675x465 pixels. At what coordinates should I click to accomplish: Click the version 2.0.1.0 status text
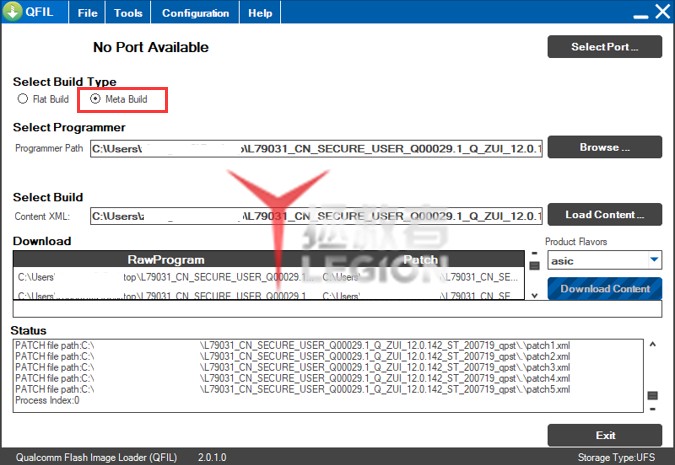pos(212,457)
